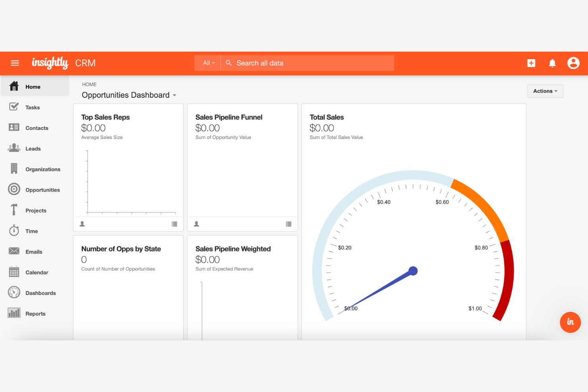The width and height of the screenshot is (588, 392).
Task: Click the Time stopwatch icon
Action: click(x=14, y=230)
